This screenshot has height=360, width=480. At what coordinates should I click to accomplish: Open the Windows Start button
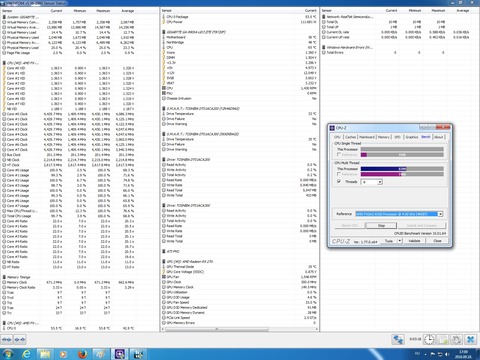8,354
